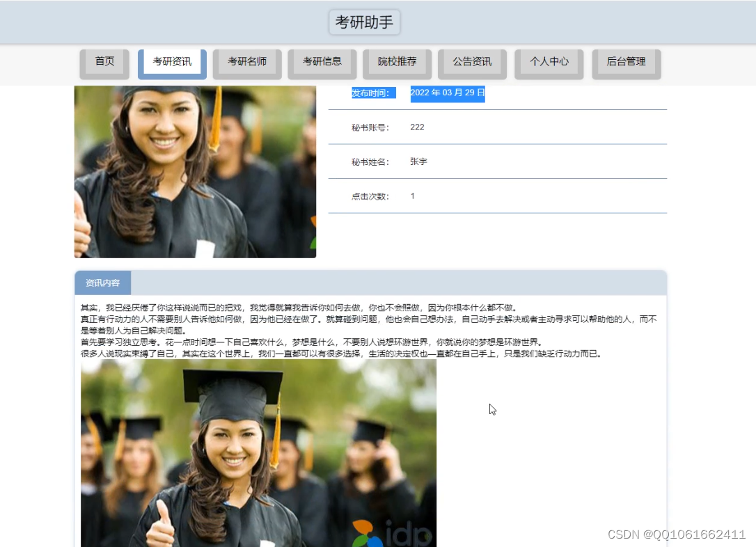The width and height of the screenshot is (756, 547).
Task: Click the large graduate image in content
Action: (258, 453)
